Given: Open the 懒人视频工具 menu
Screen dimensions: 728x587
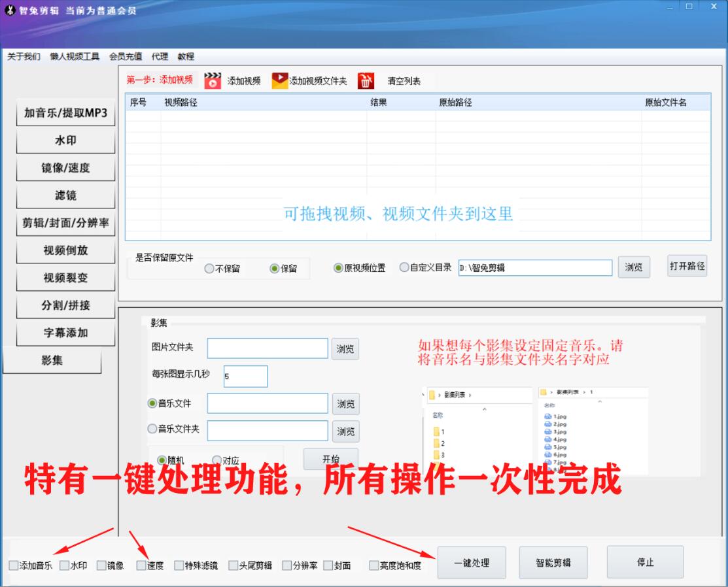Looking at the screenshot, I should pyautogui.click(x=75, y=56).
